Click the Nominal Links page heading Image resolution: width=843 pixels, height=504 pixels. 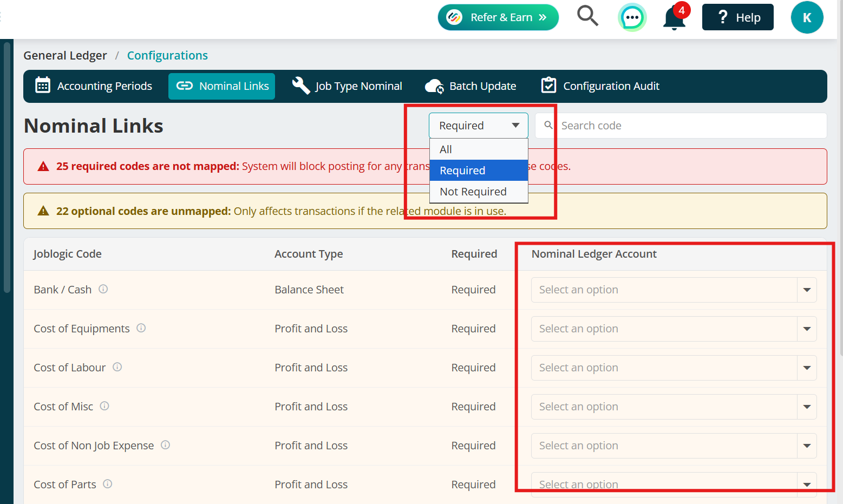[x=94, y=126]
